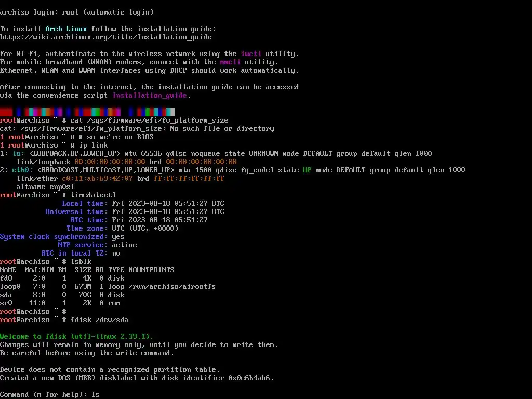The height and width of the screenshot is (399, 532).
Task: Click the 'sda' device row name
Action: (x=6, y=295)
